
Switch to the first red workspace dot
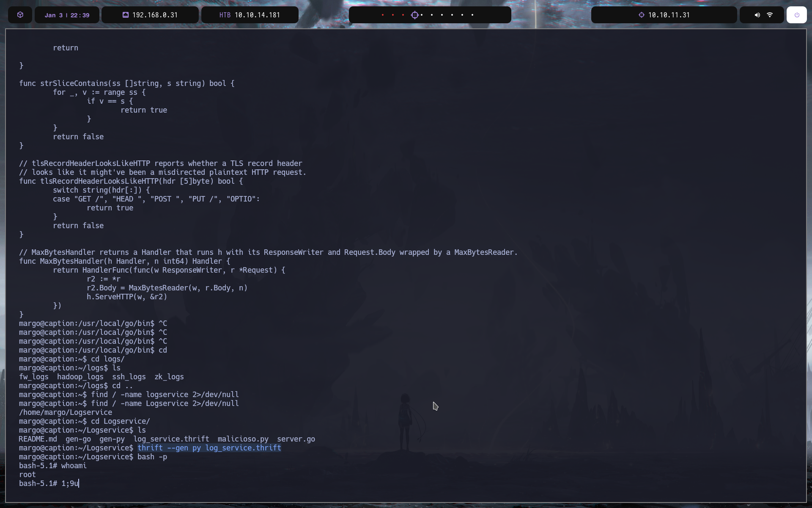coord(383,15)
